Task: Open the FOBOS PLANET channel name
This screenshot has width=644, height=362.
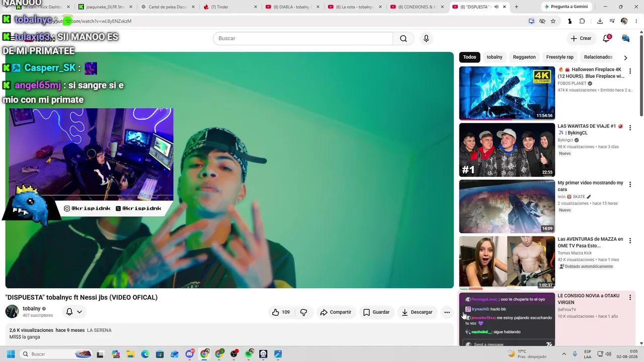Action: click(572, 83)
